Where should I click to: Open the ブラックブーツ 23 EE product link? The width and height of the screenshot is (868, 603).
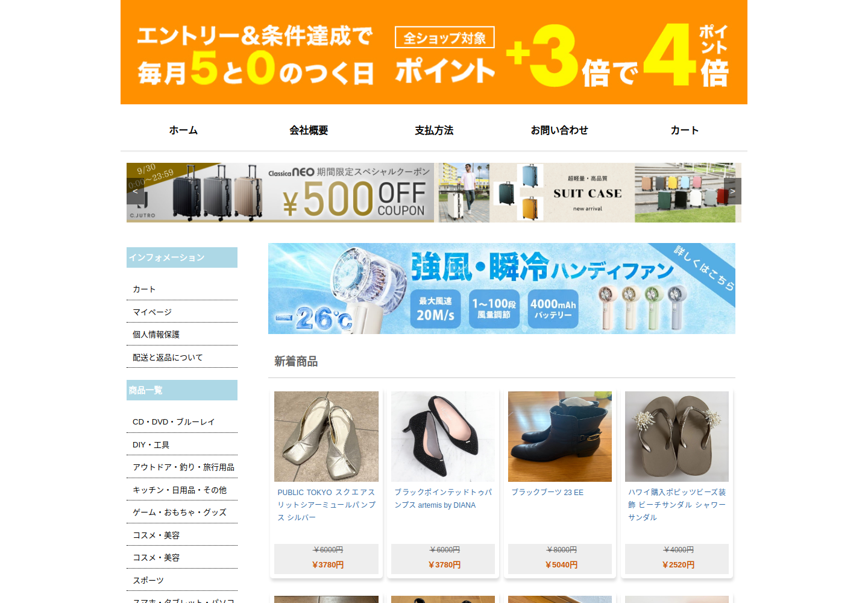547,493
